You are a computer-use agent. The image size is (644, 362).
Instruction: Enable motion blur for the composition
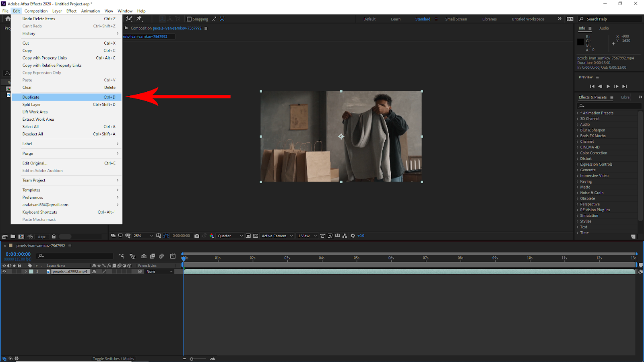[x=161, y=256]
